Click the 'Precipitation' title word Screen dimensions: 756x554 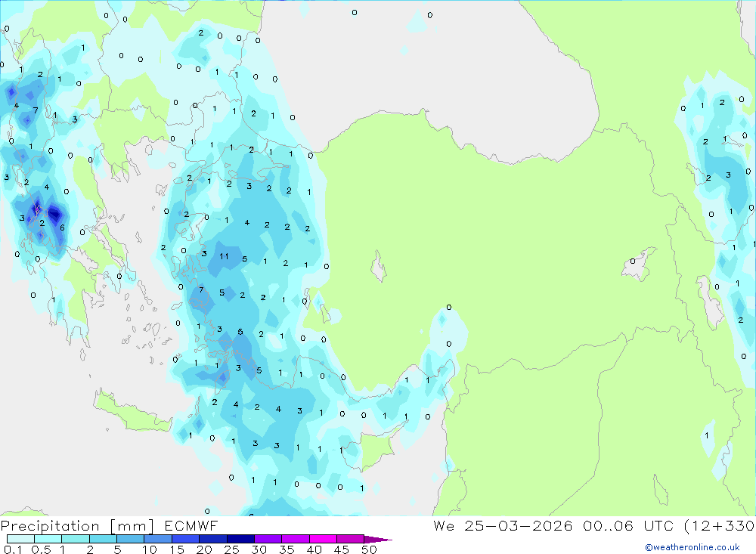(50, 526)
